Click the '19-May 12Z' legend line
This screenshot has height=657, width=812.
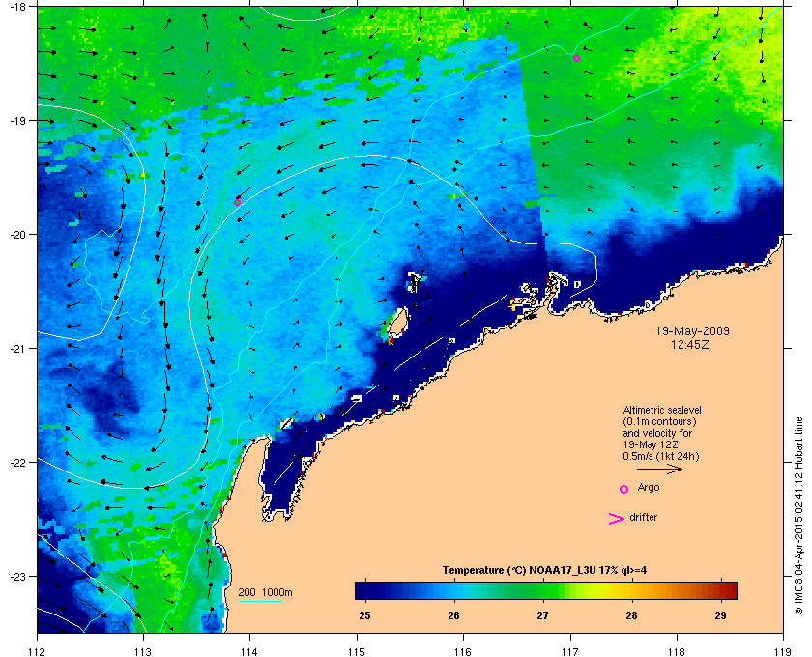click(651, 444)
